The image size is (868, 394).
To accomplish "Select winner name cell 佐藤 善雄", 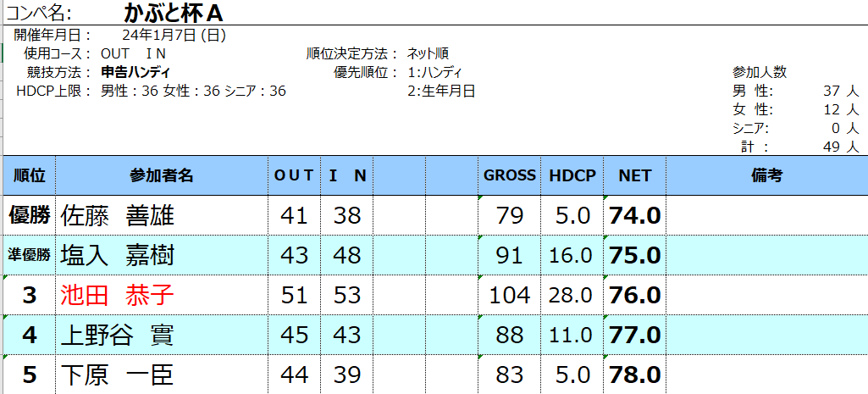I will [x=162, y=215].
